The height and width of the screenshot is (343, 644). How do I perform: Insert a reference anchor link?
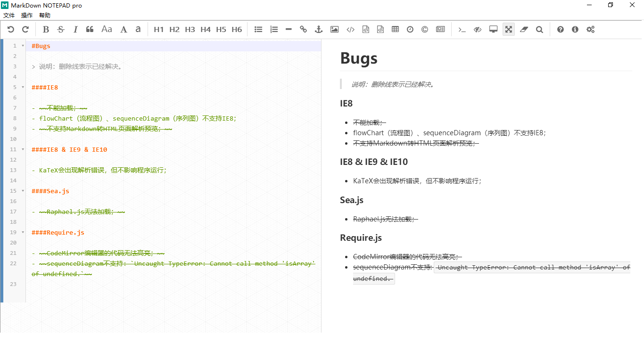318,29
